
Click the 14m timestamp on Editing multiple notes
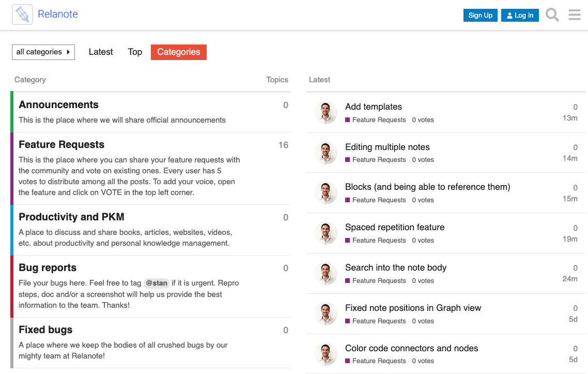coord(569,158)
